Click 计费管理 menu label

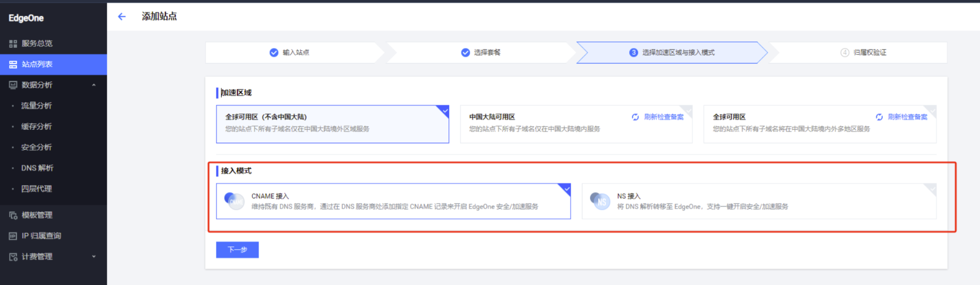point(37,256)
